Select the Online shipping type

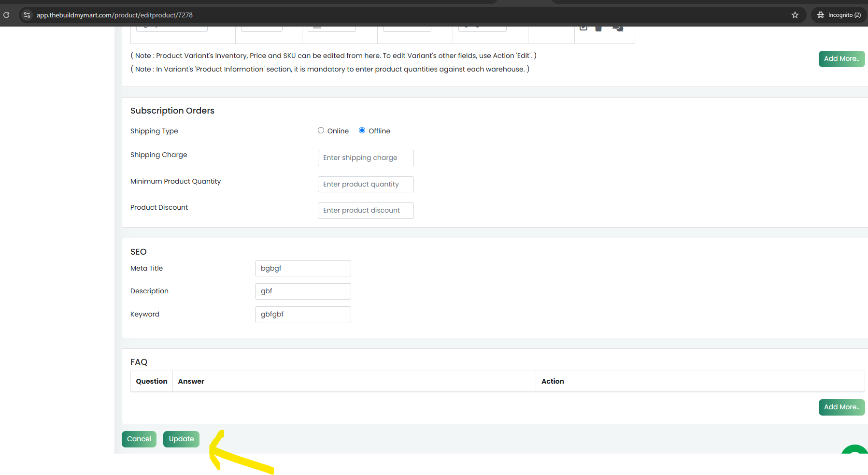coord(321,130)
